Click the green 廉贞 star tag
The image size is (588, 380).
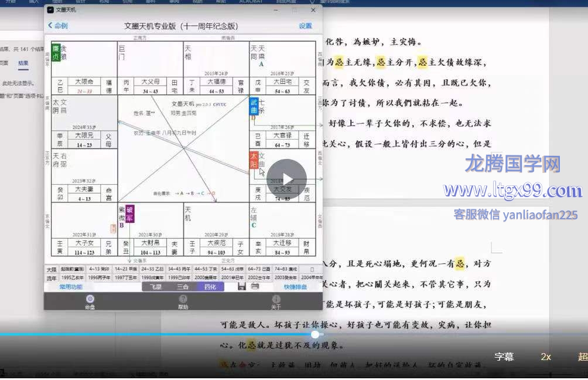(x=56, y=53)
